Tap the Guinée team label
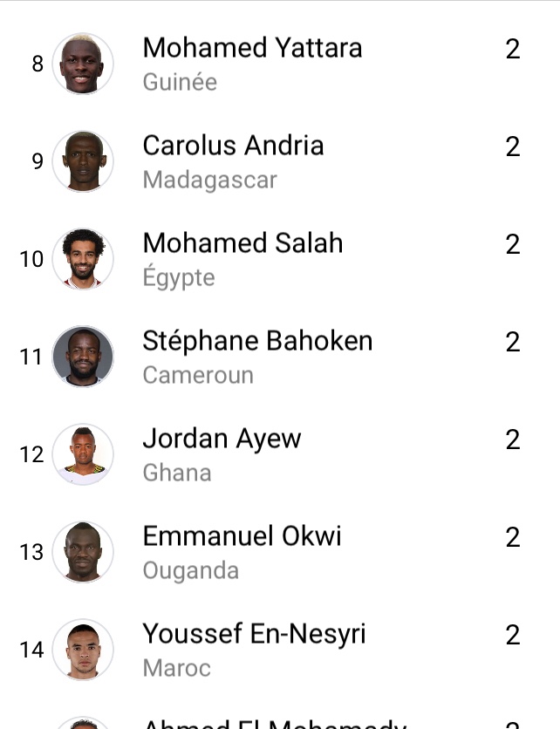The width and height of the screenshot is (560, 729). coord(180,82)
